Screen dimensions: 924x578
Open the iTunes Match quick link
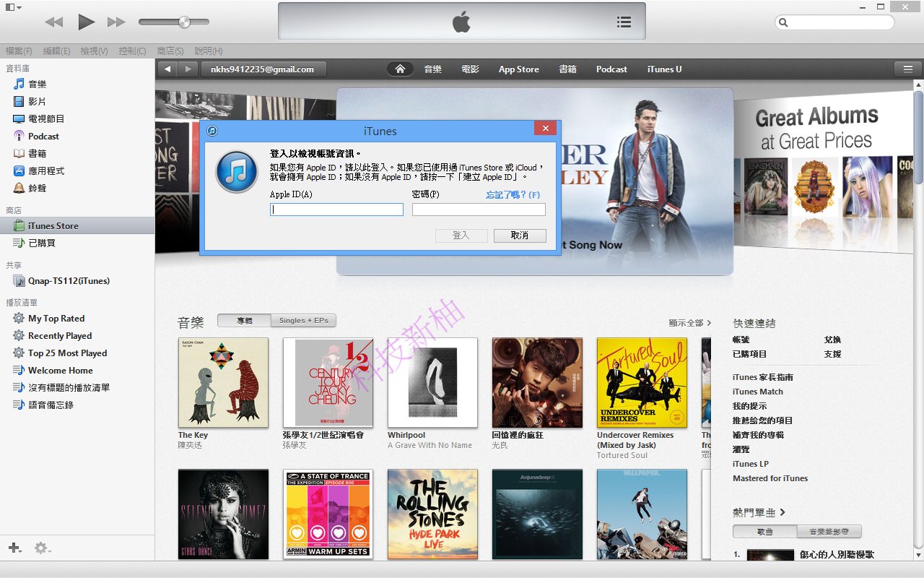click(757, 392)
